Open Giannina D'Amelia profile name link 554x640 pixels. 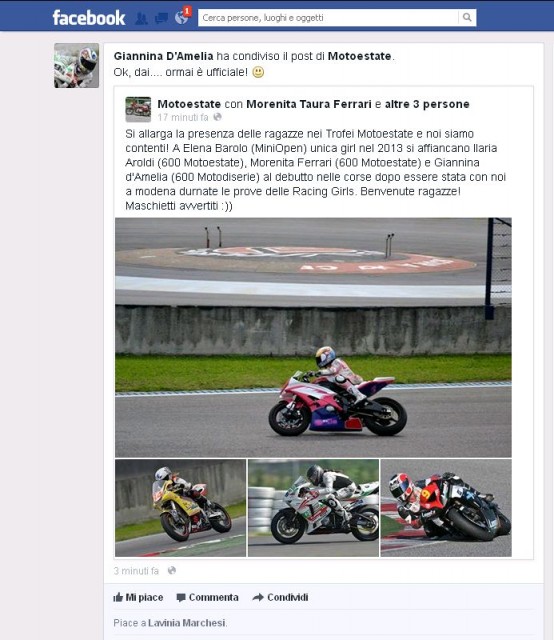click(x=163, y=56)
